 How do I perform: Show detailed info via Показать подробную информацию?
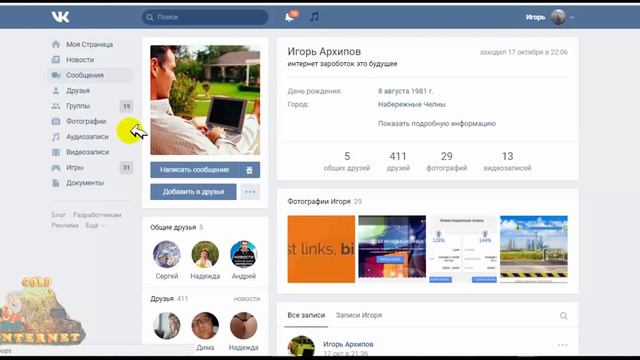pos(436,123)
